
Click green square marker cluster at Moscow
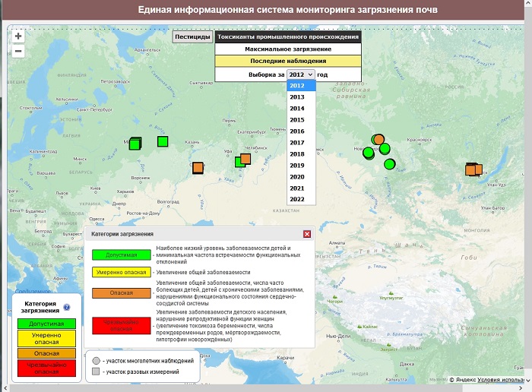coord(135,144)
